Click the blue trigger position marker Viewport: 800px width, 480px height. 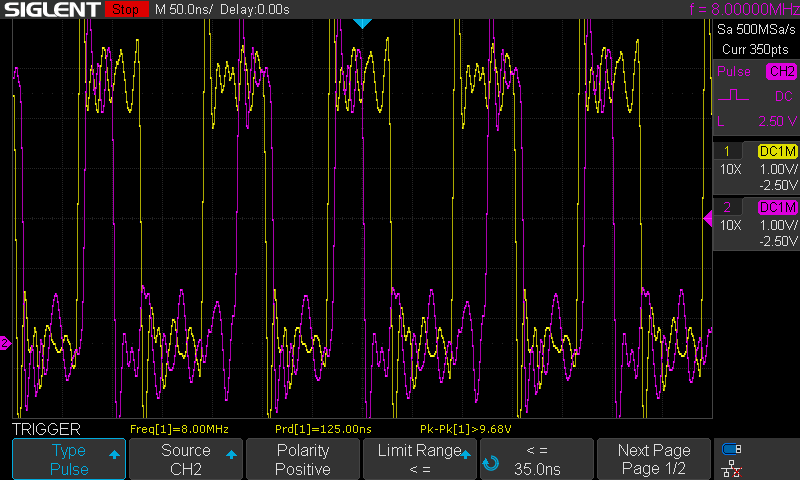click(362, 23)
